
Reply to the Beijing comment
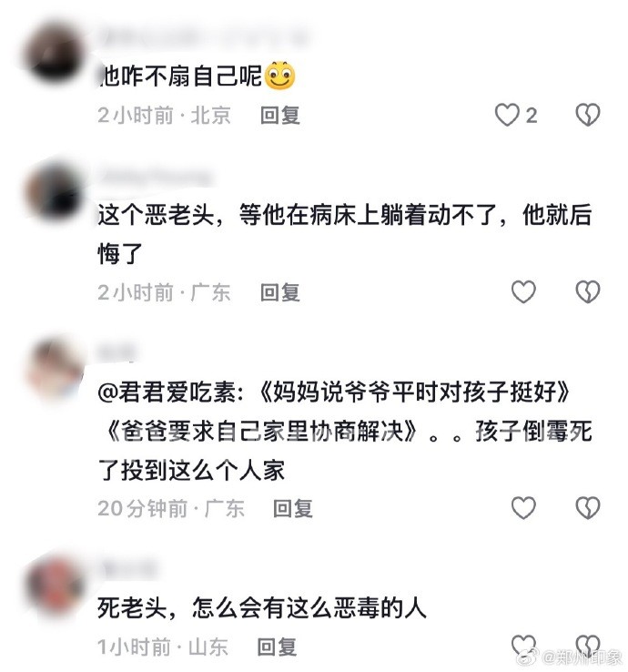(280, 116)
